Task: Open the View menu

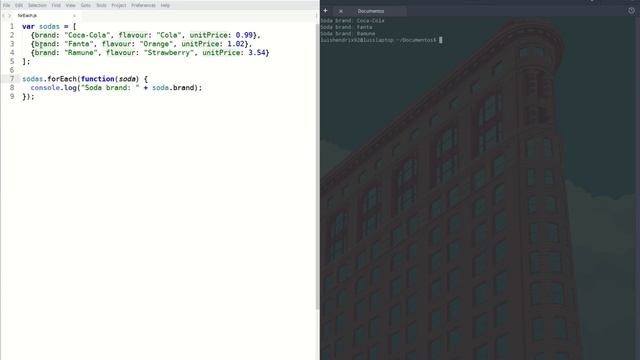Action: [71, 5]
